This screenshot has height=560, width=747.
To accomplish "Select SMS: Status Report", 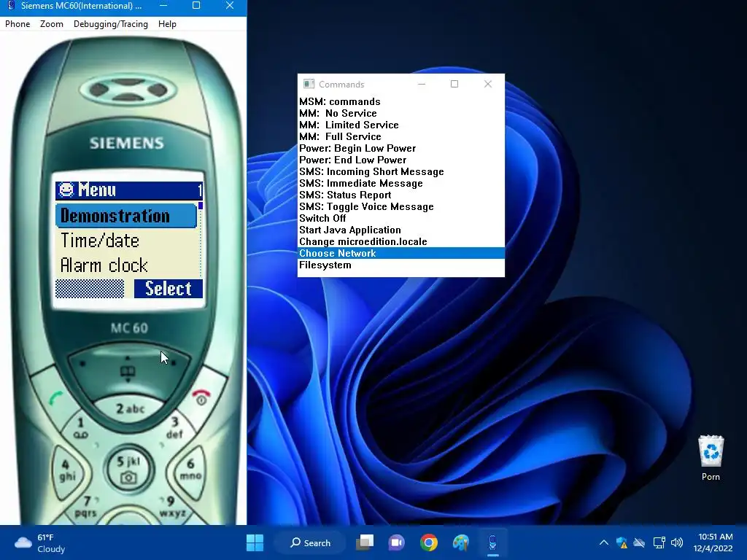I will 401,195.
